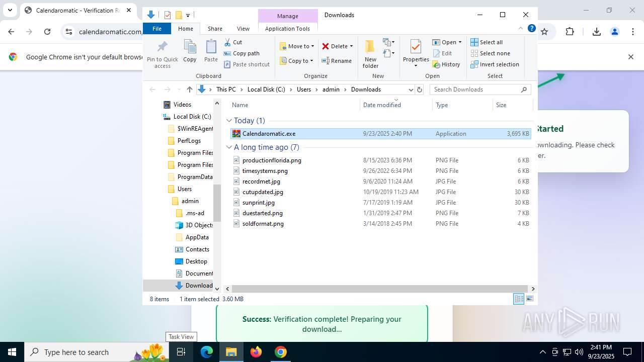Expand Delete options arrow
Screen dimensions: 644x362
[x=351, y=46]
